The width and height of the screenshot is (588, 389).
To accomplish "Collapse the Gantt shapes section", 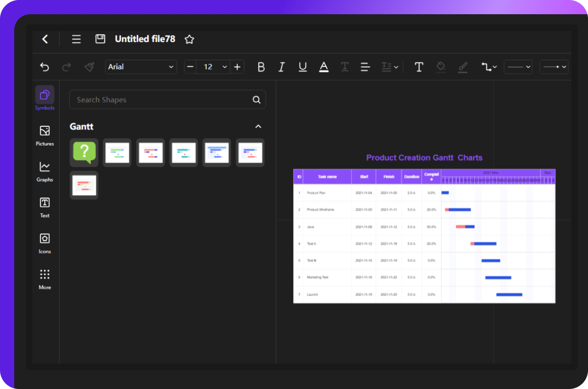I will pos(258,126).
